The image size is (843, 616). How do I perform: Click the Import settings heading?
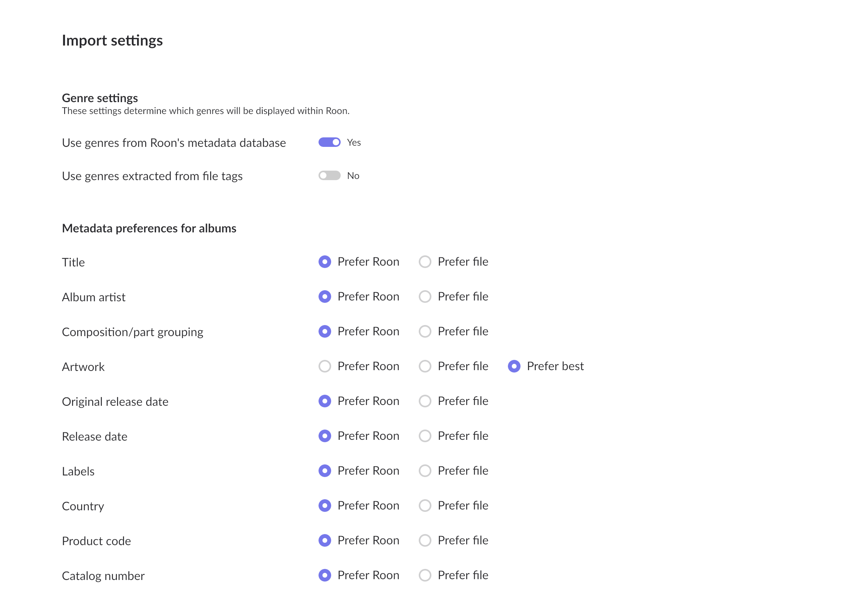[112, 41]
